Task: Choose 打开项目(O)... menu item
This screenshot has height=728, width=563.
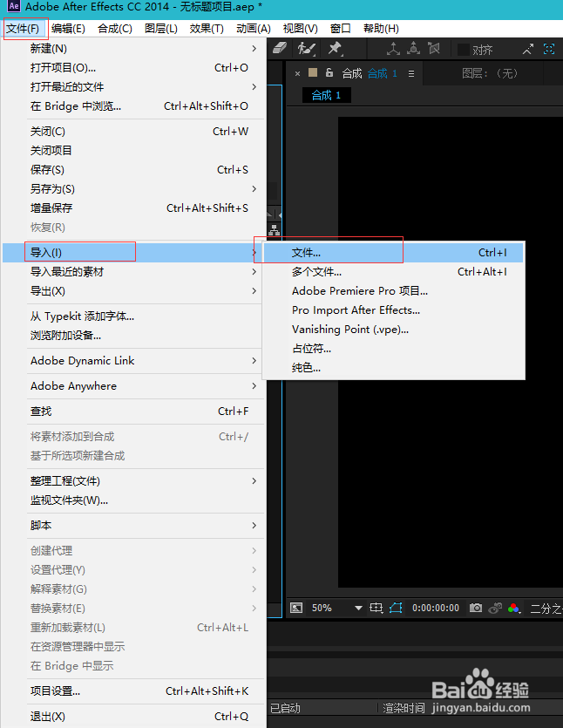Action: 133,68
